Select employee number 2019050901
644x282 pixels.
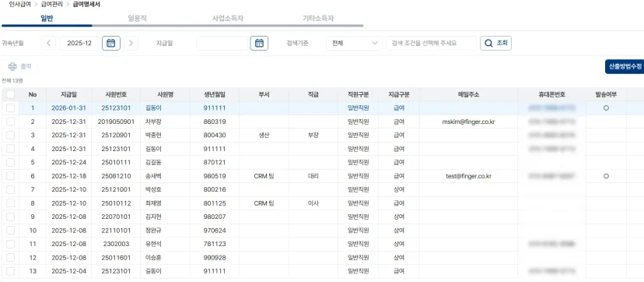(x=116, y=122)
